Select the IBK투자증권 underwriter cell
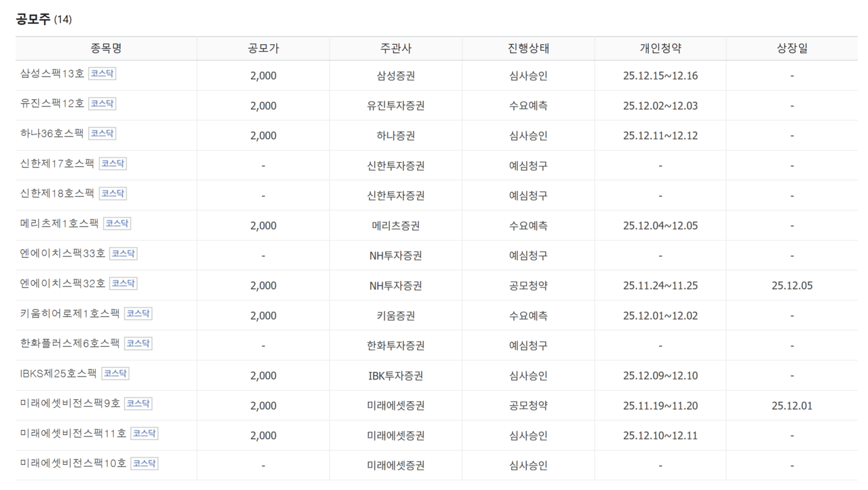 [x=396, y=375]
